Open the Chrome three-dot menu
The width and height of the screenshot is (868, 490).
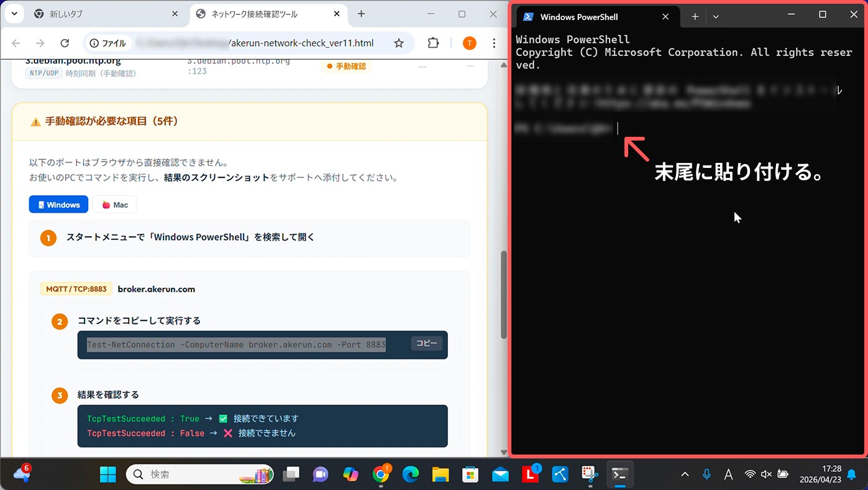(494, 43)
